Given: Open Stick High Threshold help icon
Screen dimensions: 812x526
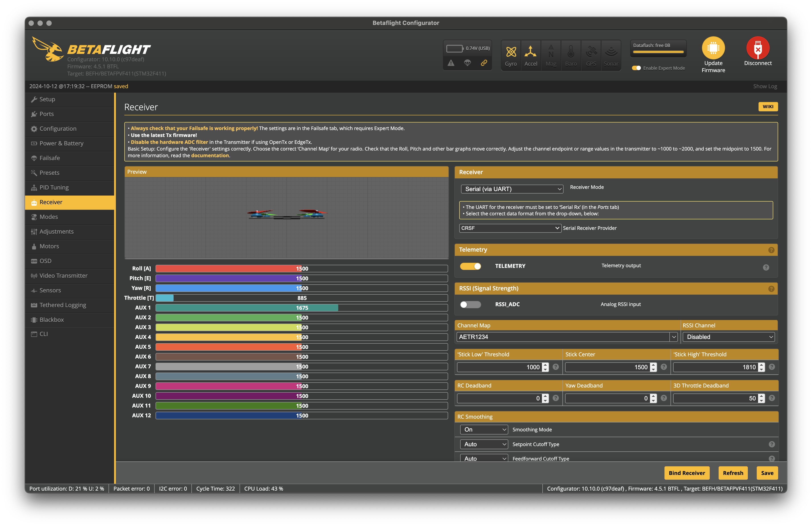Looking at the screenshot, I should (772, 367).
